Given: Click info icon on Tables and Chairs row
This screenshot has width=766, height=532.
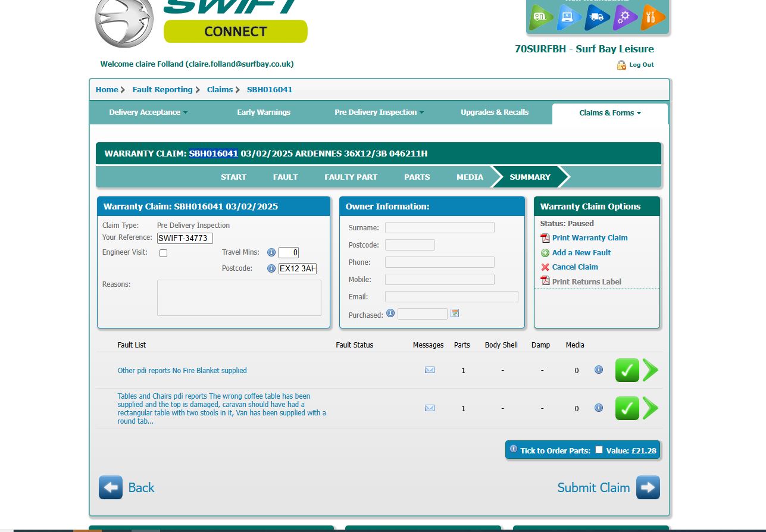Looking at the screenshot, I should tap(599, 408).
